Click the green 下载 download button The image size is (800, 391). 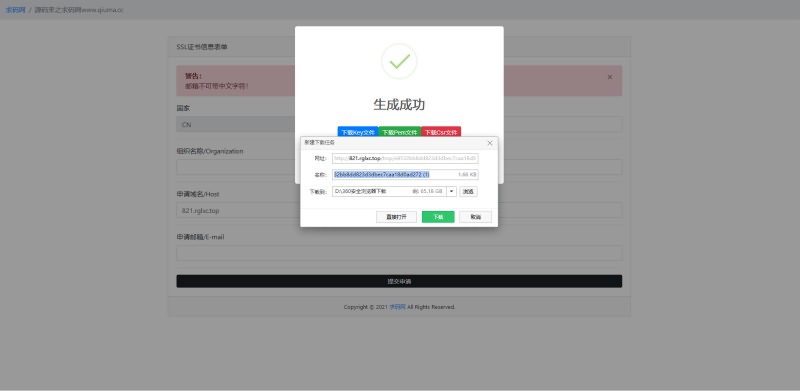438,217
